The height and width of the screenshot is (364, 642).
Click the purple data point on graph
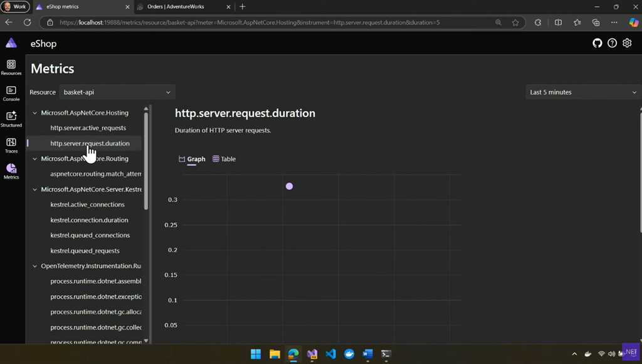point(290,186)
